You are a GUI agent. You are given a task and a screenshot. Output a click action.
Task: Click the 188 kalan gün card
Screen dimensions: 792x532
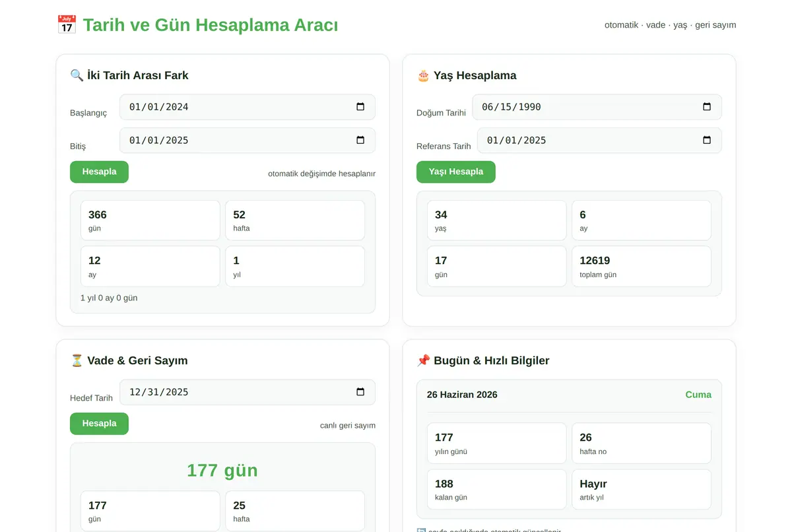(x=497, y=490)
